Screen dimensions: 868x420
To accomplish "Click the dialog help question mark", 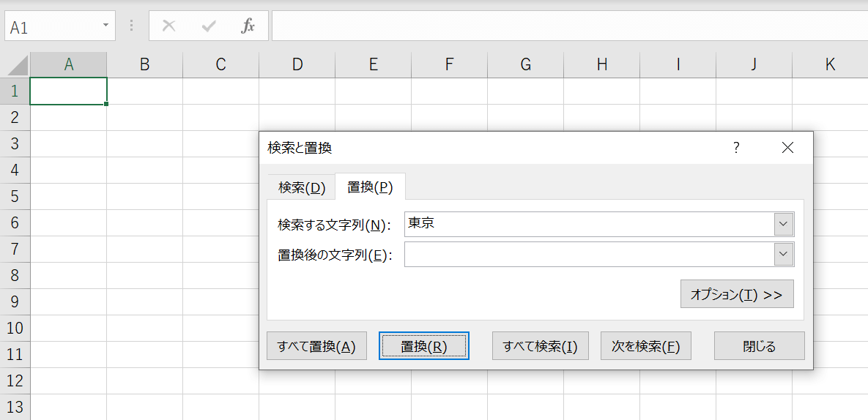I will point(736,148).
